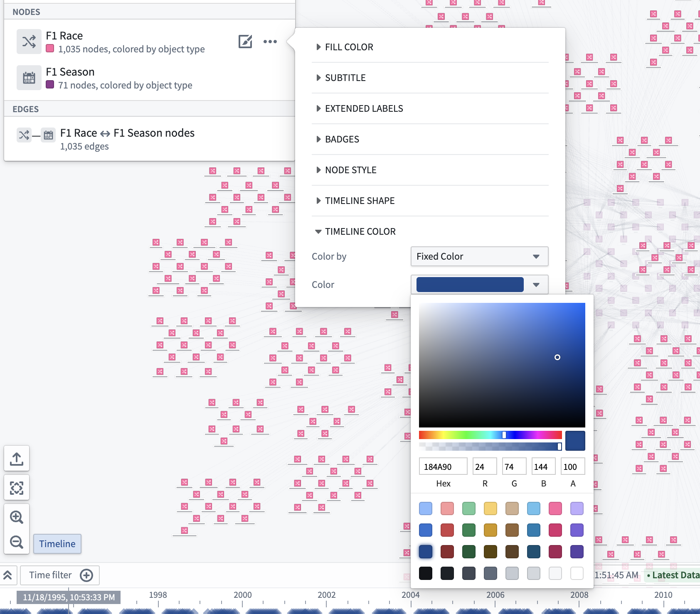Viewport: 700px width, 614px height.
Task: Pick the light blue preset swatch
Action: tap(426, 508)
